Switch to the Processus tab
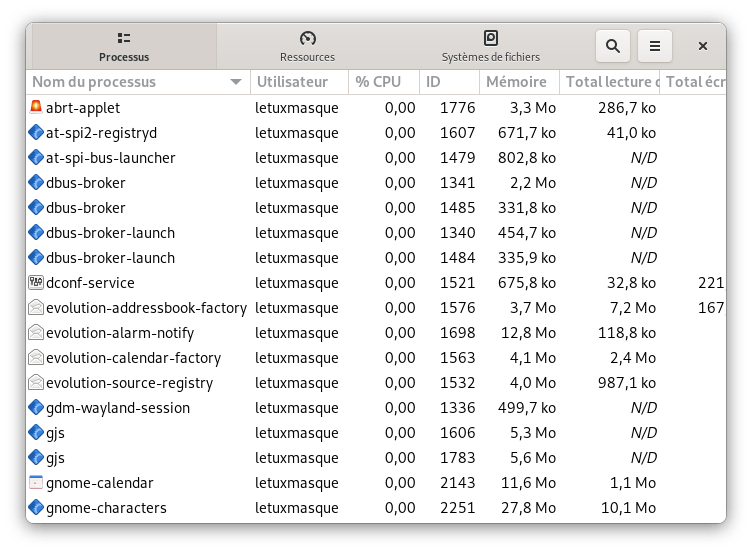The image size is (752, 552). tap(124, 46)
